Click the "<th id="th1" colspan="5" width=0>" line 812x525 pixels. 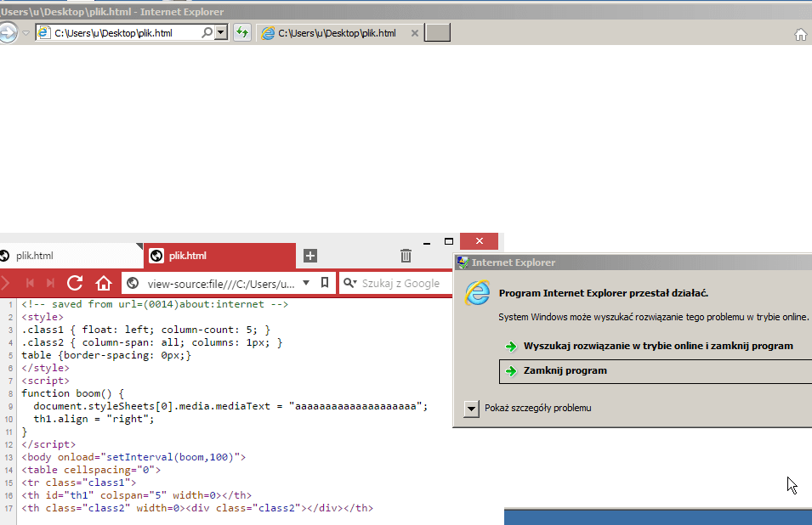[136, 495]
